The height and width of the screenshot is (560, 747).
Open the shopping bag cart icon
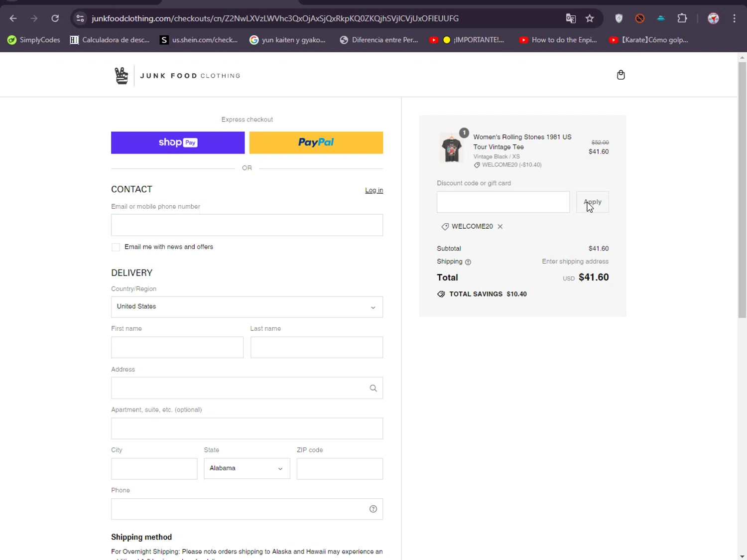tap(621, 75)
